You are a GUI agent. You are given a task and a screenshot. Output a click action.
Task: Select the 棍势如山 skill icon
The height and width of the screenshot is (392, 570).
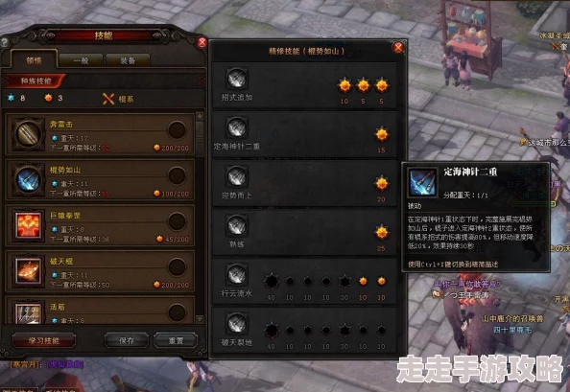point(29,179)
